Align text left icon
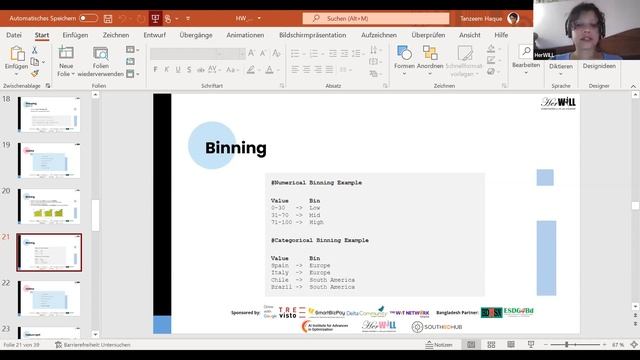This screenshot has width=640, height=360. click(x=295, y=70)
